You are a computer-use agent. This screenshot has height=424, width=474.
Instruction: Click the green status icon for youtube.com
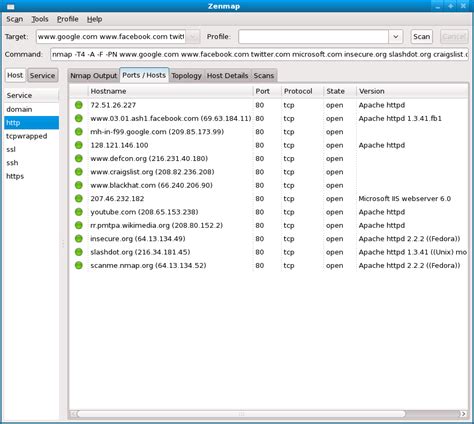tap(79, 212)
